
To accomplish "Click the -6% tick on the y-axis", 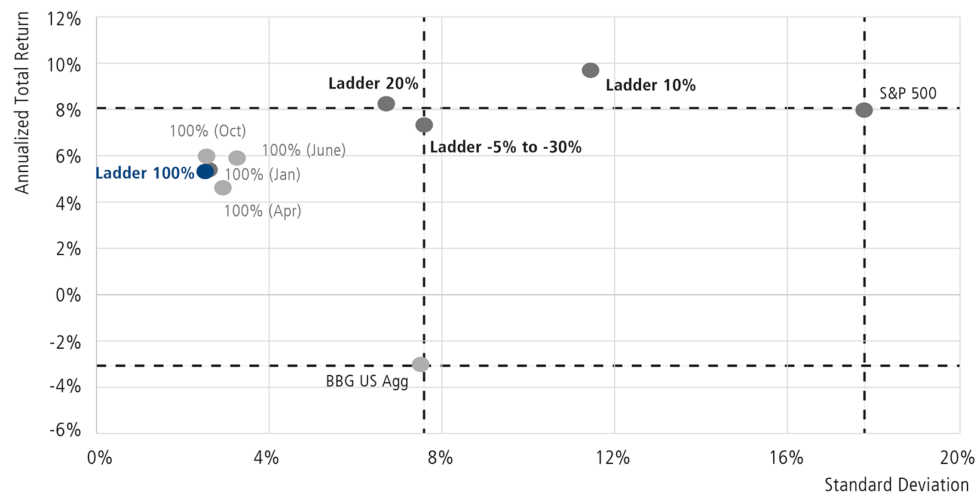I will [65, 430].
